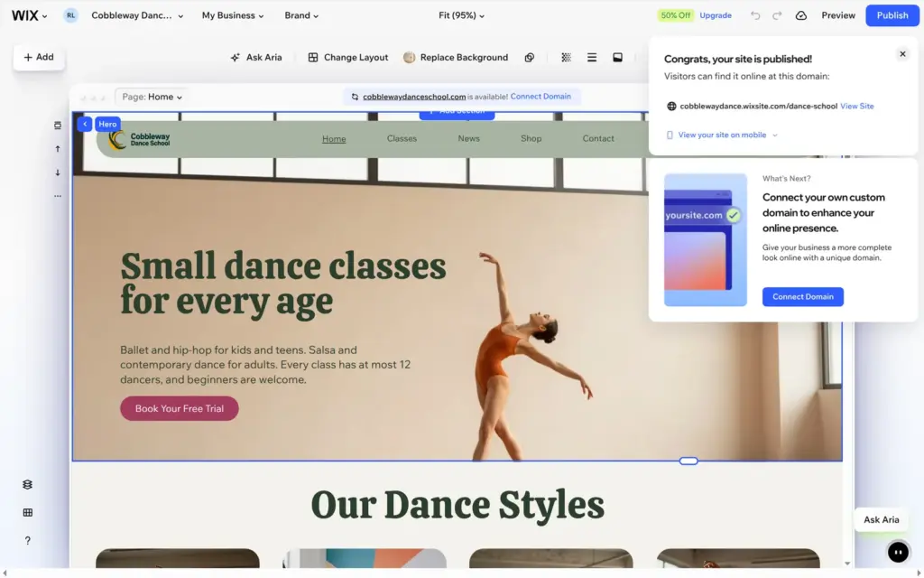This screenshot has width=924, height=578.
Task: Click the back chevron beside Hero label
Action: pos(85,124)
